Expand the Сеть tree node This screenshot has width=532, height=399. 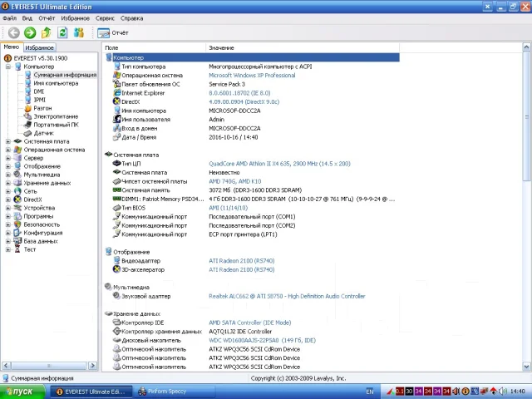click(8, 191)
